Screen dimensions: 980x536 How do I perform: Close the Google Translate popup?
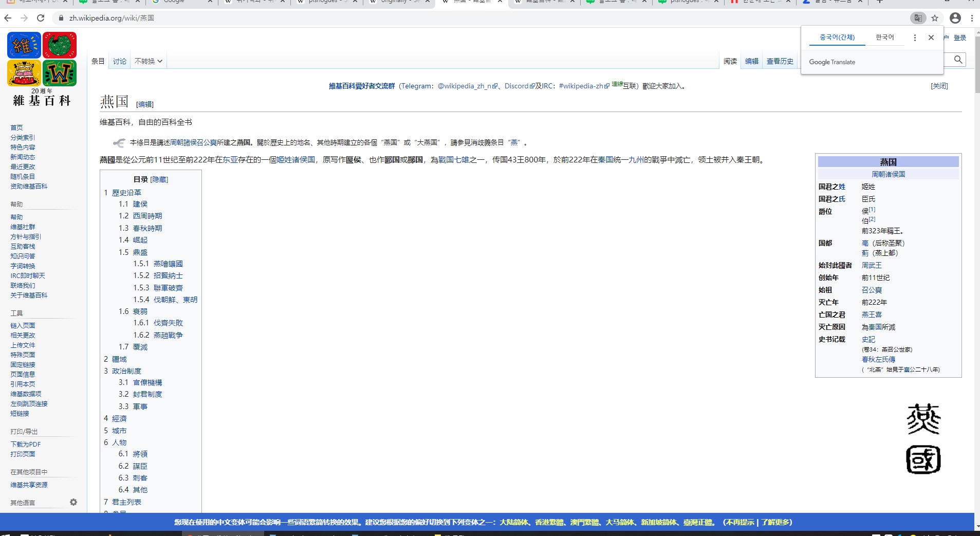(x=931, y=38)
